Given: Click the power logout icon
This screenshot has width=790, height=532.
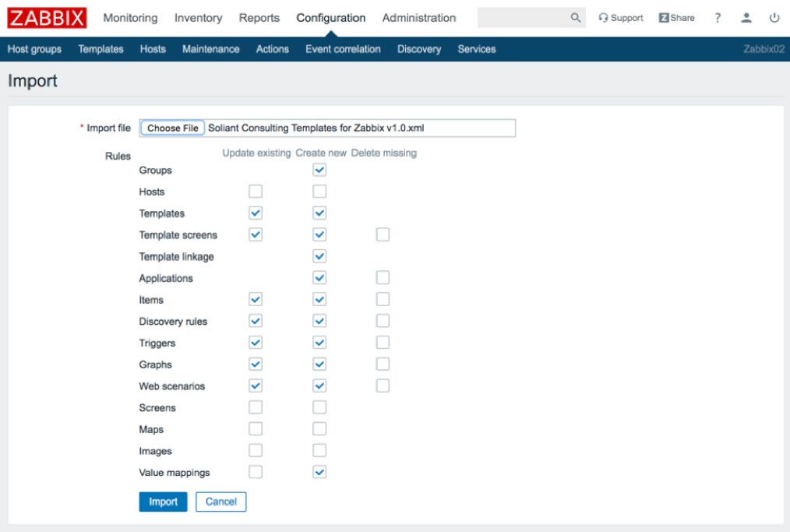Looking at the screenshot, I should pos(774,18).
